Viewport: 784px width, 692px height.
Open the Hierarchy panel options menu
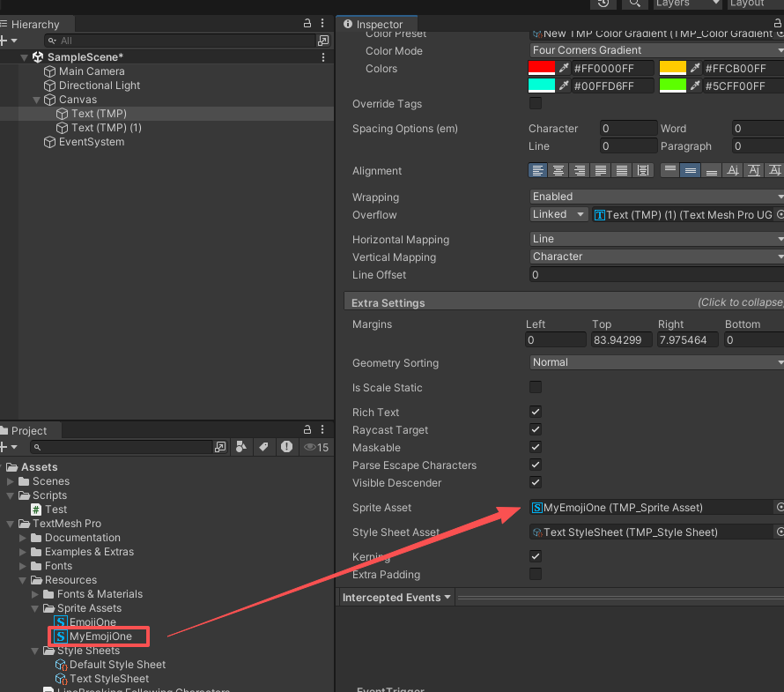[x=322, y=23]
